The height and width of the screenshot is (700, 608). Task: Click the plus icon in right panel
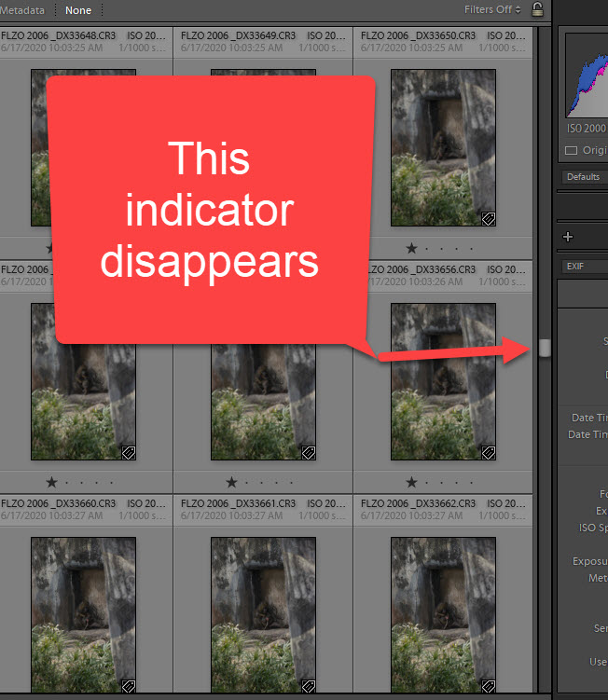pos(568,237)
